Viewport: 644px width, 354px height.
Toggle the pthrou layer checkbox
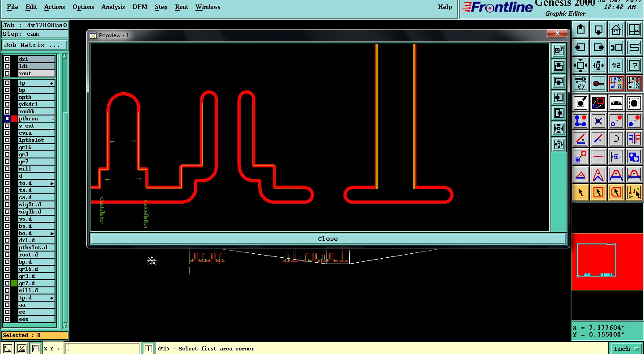7,119
